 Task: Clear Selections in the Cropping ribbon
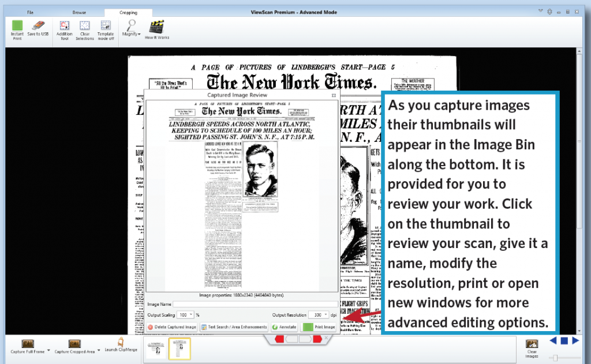(x=85, y=30)
